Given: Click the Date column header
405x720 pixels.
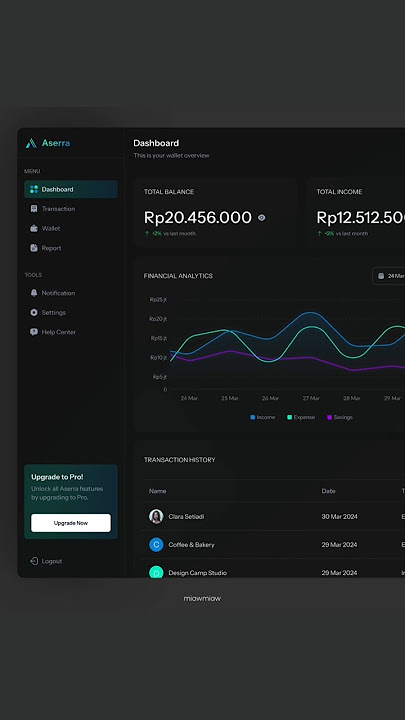Looking at the screenshot, I should point(328,491).
